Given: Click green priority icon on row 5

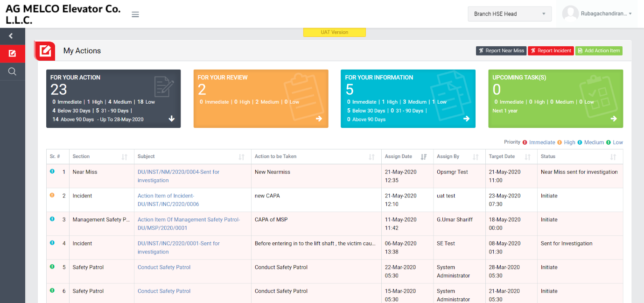Looking at the screenshot, I should [52, 267].
